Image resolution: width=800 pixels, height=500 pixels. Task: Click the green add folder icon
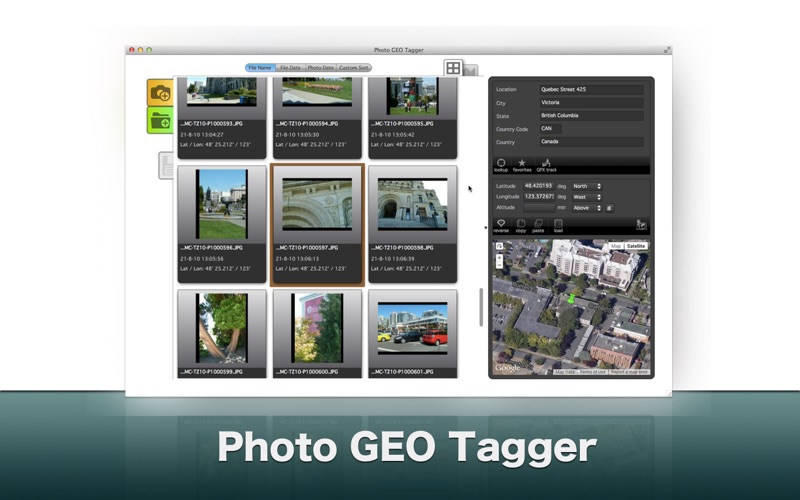tap(160, 120)
